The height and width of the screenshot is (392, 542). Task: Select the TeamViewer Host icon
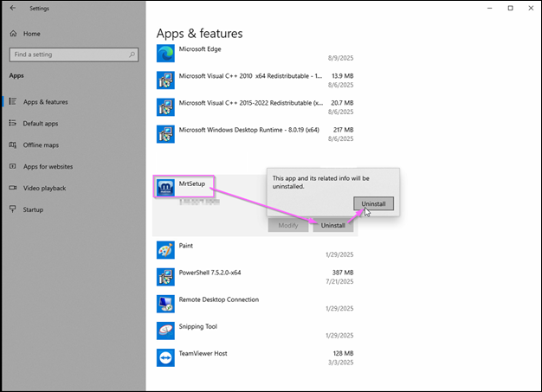(165, 357)
